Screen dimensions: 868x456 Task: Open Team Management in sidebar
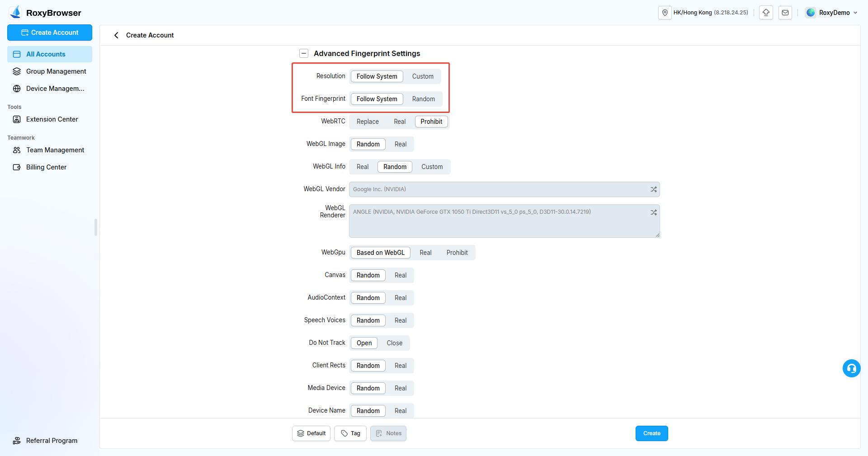pyautogui.click(x=50, y=150)
